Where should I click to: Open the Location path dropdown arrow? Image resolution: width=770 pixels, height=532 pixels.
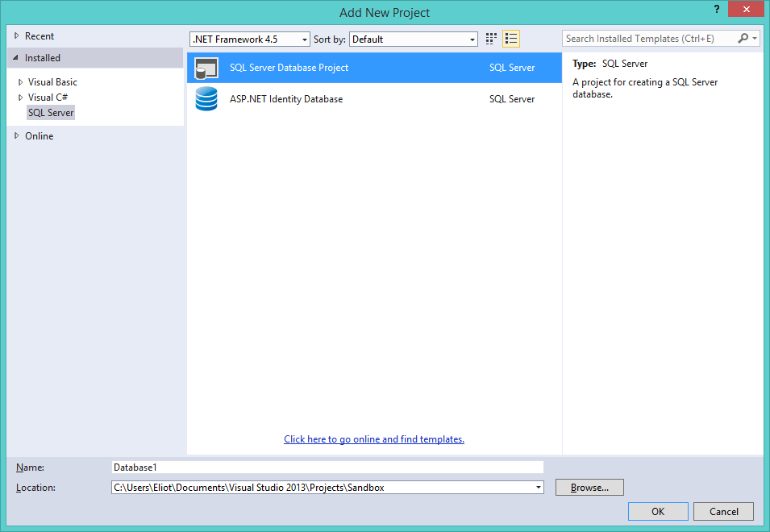pos(539,488)
